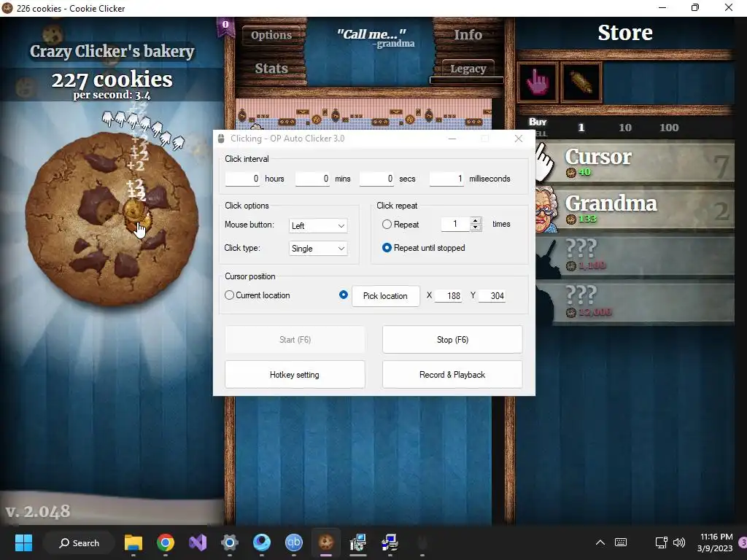The height and width of the screenshot is (560, 747).
Task: Increase repeat times with up arrow
Action: [x=476, y=220]
